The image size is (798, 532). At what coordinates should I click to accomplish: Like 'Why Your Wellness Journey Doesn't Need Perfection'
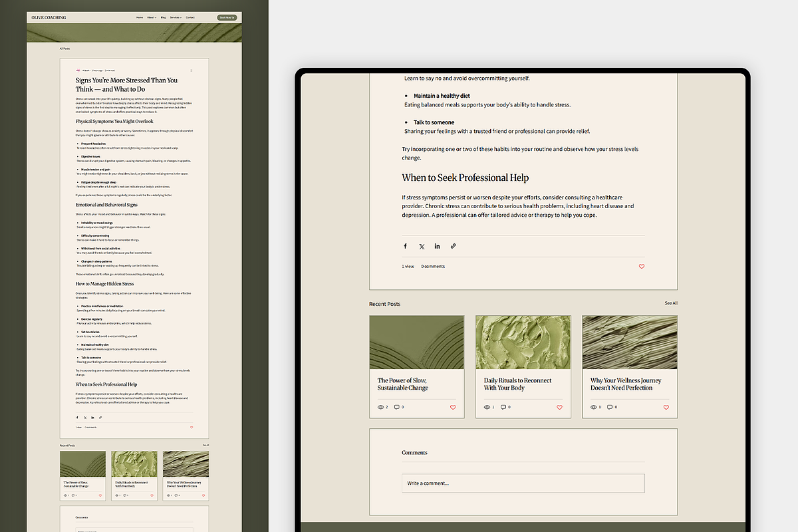click(x=666, y=407)
